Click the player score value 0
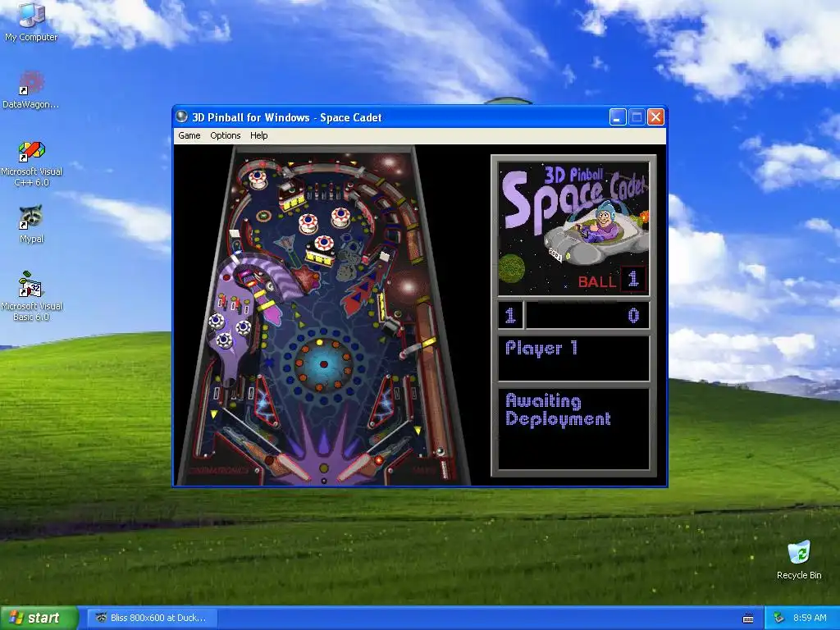The height and width of the screenshot is (630, 840). (x=633, y=316)
